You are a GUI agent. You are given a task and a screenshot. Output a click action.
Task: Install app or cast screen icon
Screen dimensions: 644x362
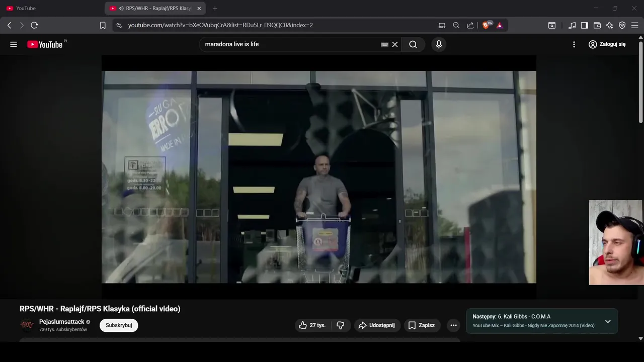tap(442, 25)
